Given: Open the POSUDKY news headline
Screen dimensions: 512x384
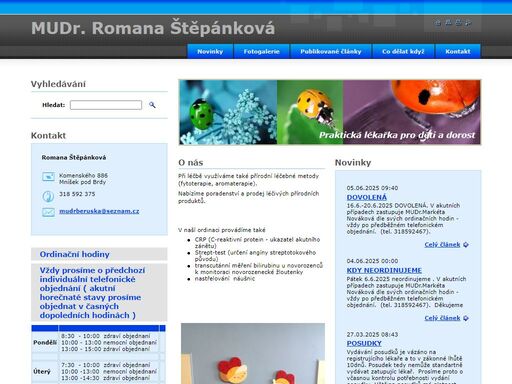Looking at the screenshot, I should click(x=364, y=343).
